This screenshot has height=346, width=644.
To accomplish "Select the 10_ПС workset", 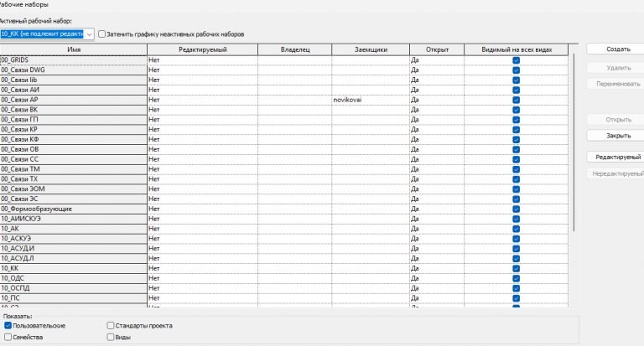I will (x=74, y=298).
